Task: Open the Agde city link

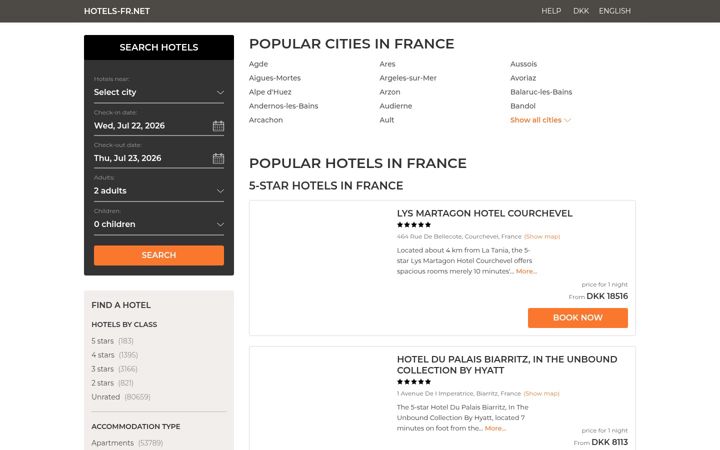Action: tap(259, 64)
